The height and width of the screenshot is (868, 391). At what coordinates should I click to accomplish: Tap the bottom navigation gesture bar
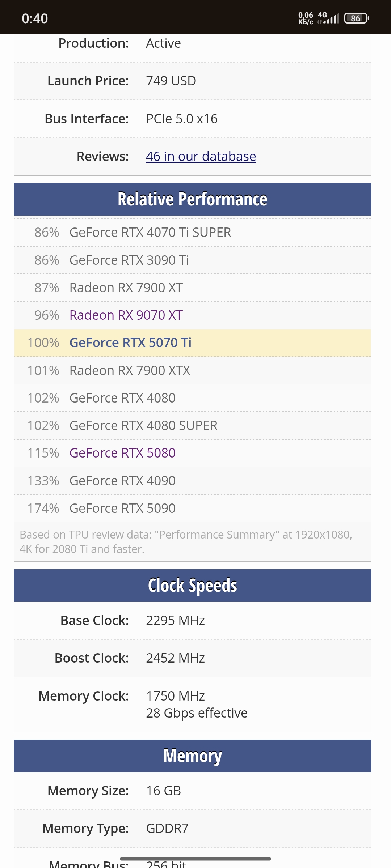[195, 859]
